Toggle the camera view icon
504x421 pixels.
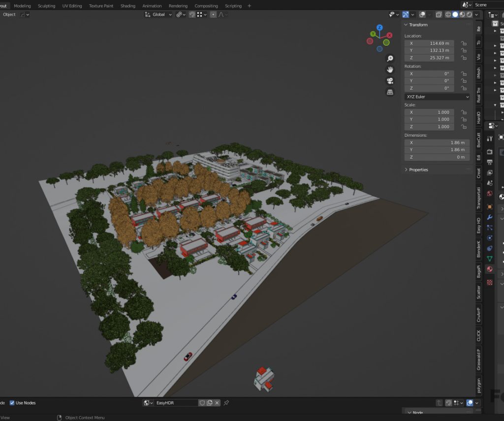(390, 81)
